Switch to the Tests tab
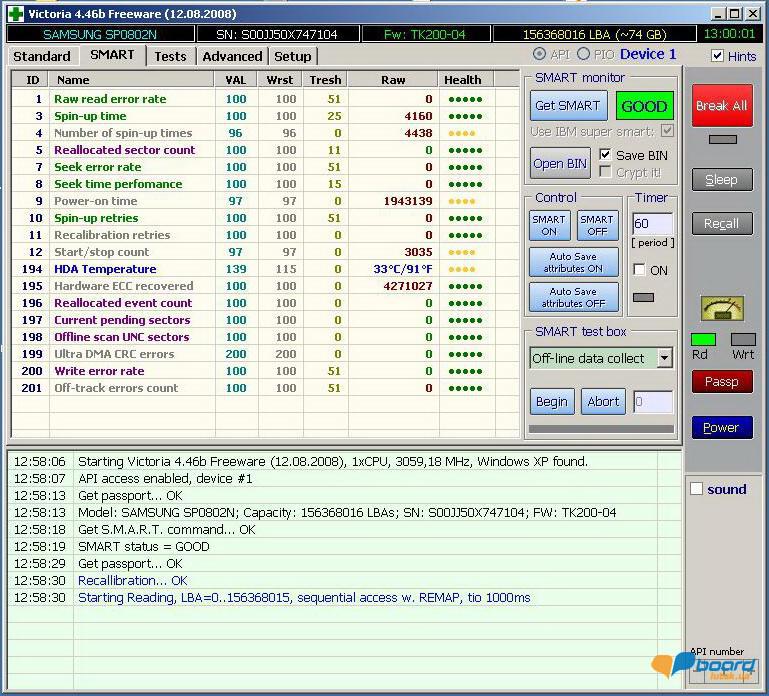Image resolution: width=769 pixels, height=696 pixels. (x=170, y=56)
